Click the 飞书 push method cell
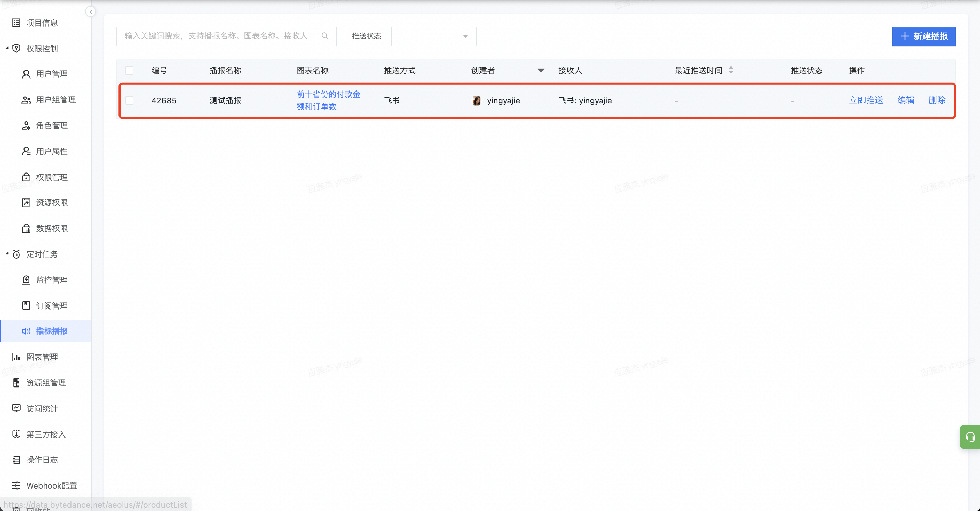 coord(392,100)
